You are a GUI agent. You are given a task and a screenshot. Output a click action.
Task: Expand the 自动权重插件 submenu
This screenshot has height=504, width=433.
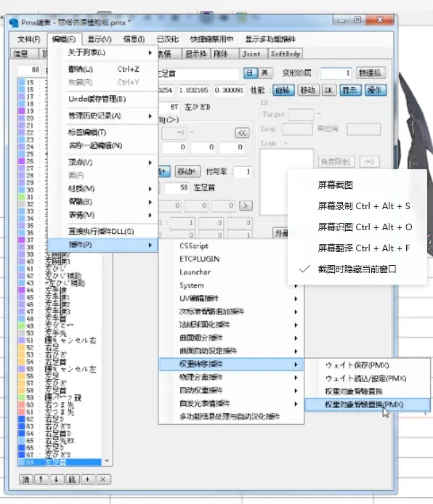pyautogui.click(x=231, y=390)
